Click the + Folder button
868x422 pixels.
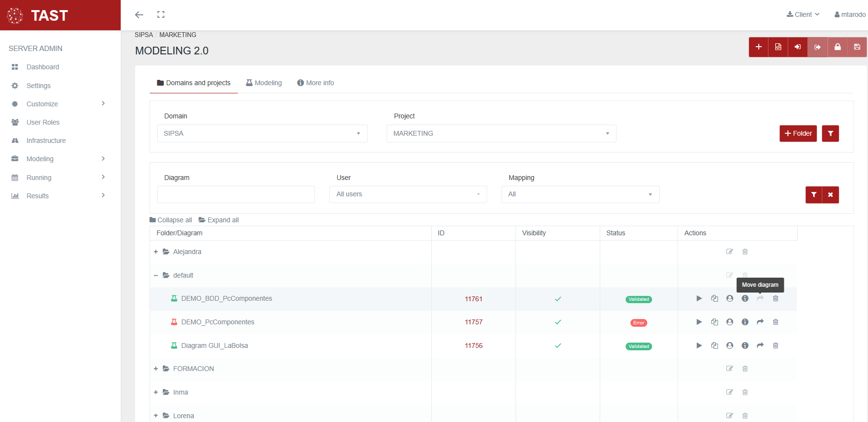tap(798, 133)
